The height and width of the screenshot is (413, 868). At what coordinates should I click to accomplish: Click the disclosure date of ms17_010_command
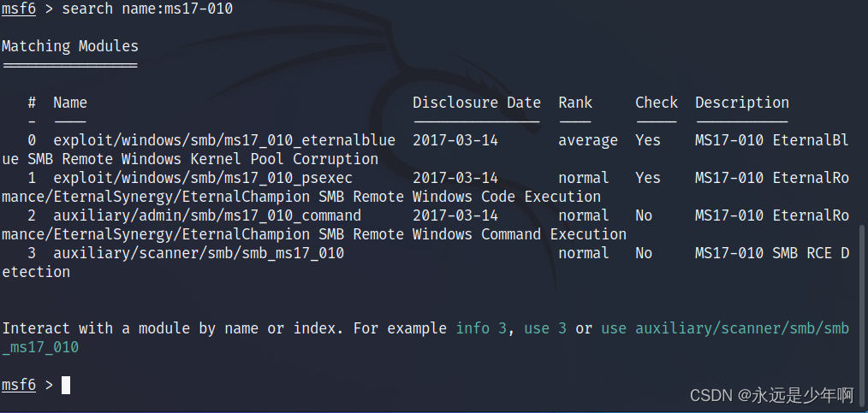click(455, 215)
